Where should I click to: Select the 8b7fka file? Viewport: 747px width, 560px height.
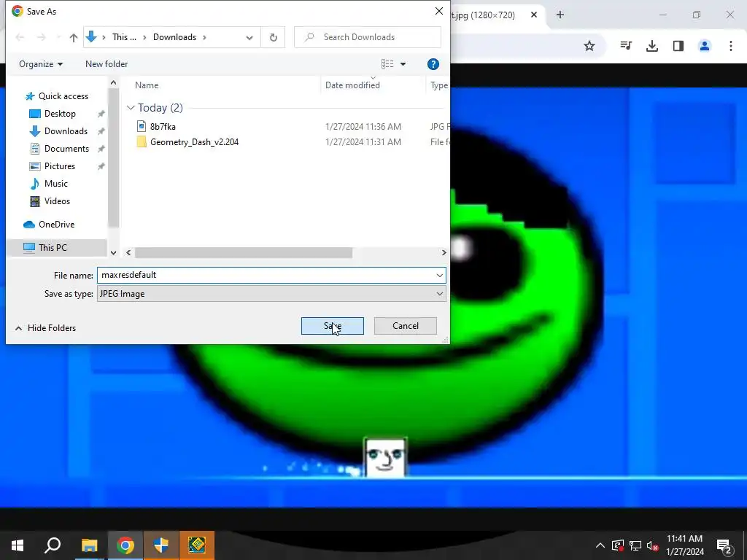pos(163,127)
